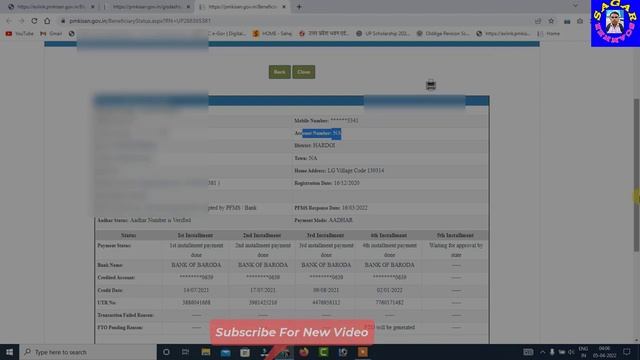Click the share page icon in address bar
Image resolution: width=640 pixels, height=360 pixels.
point(538,21)
